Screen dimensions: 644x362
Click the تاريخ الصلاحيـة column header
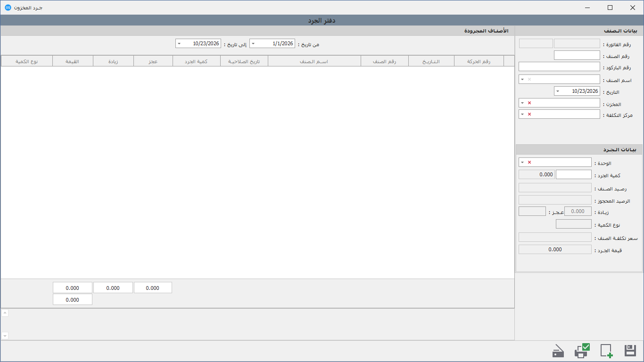coord(244,61)
